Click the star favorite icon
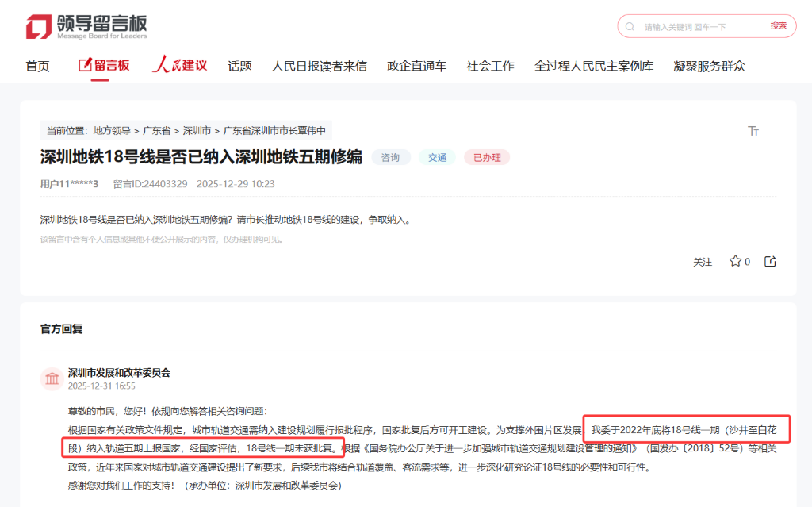 [735, 262]
